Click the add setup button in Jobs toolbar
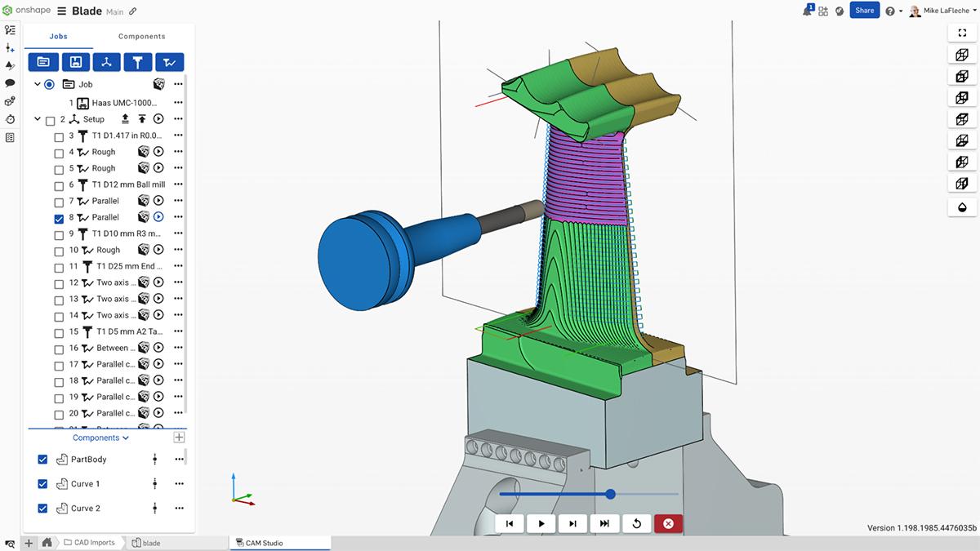Screen dimensions: 980x551 point(106,62)
